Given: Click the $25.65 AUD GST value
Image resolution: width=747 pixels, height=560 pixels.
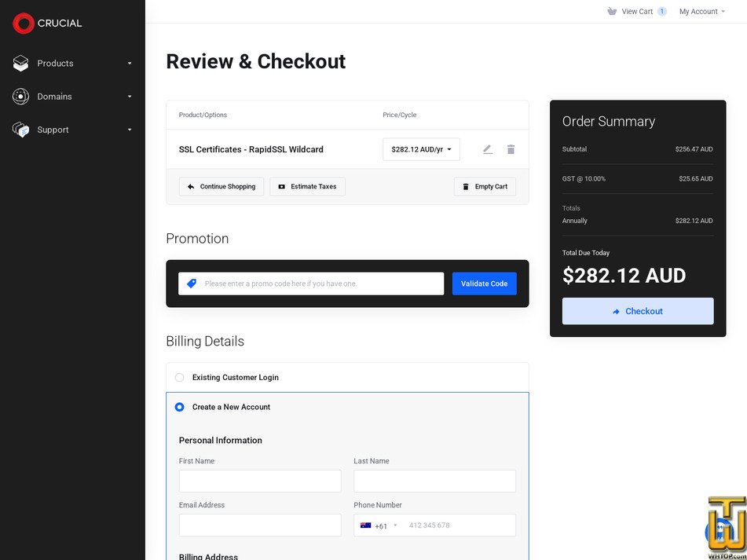Looking at the screenshot, I should click(695, 178).
